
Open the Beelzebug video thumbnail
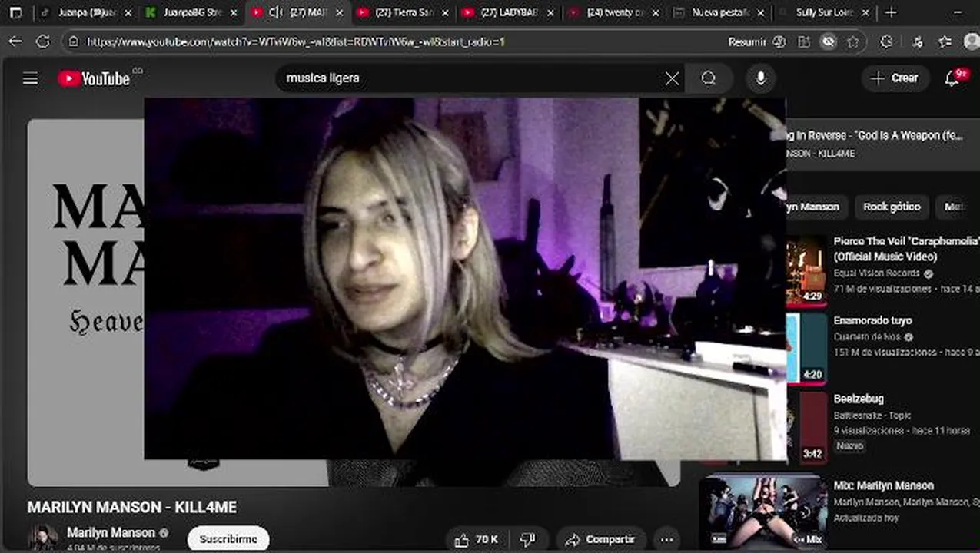pos(806,427)
